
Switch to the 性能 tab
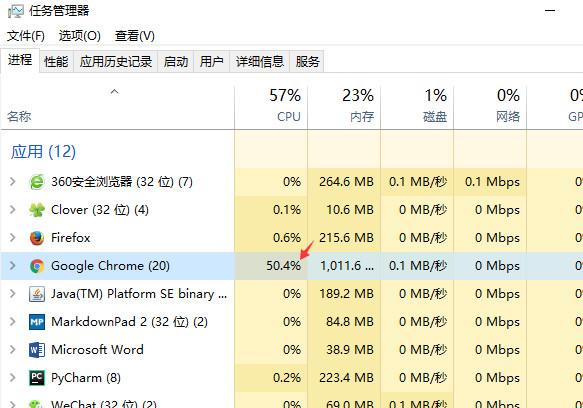[x=56, y=61]
